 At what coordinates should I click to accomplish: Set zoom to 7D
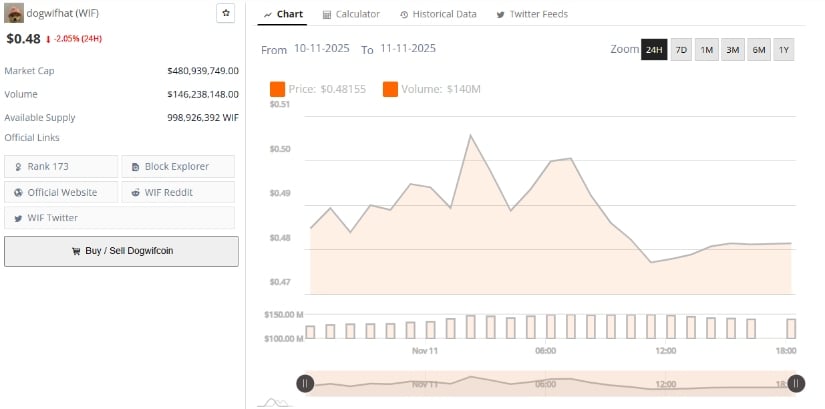coord(681,50)
